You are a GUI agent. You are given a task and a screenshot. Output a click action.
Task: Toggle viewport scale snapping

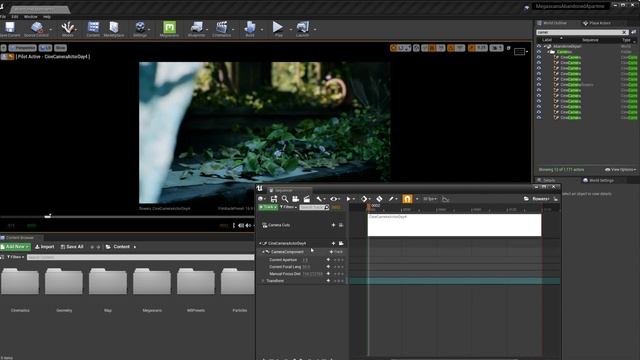click(471, 48)
